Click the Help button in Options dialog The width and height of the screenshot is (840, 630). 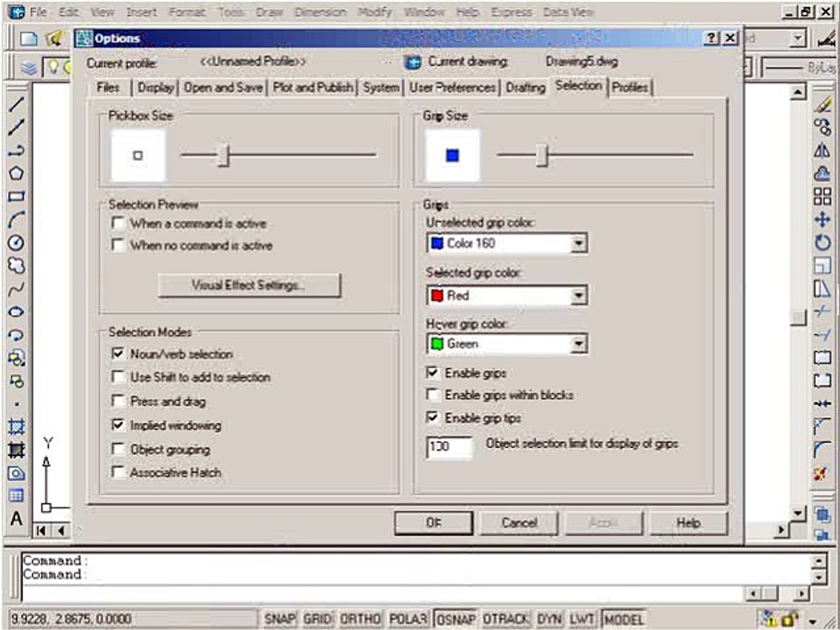point(689,523)
